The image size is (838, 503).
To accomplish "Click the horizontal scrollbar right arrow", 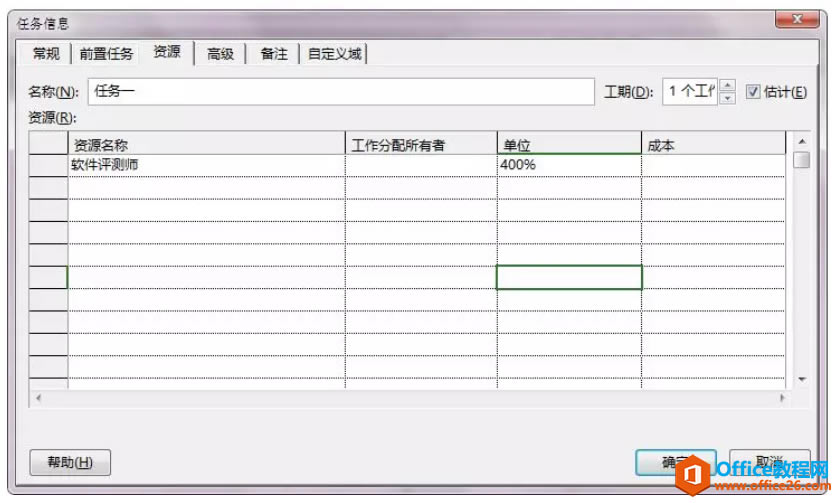I will pyautogui.click(x=782, y=398).
